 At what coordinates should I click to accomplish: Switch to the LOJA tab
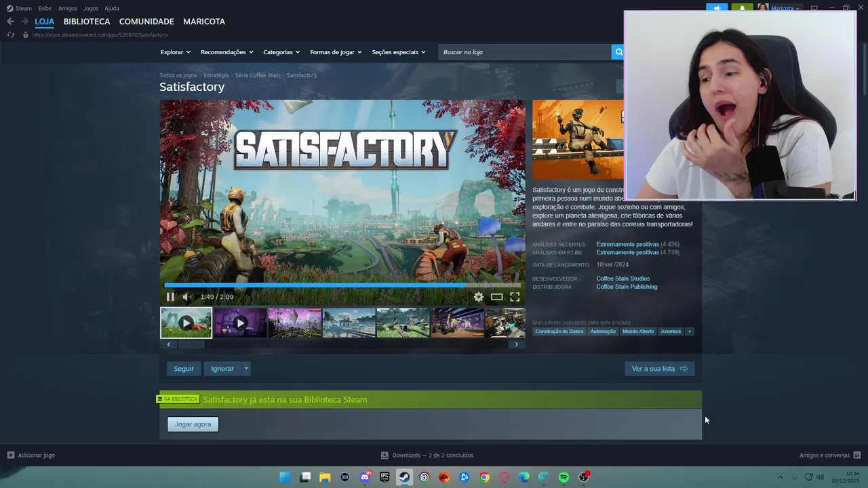44,22
